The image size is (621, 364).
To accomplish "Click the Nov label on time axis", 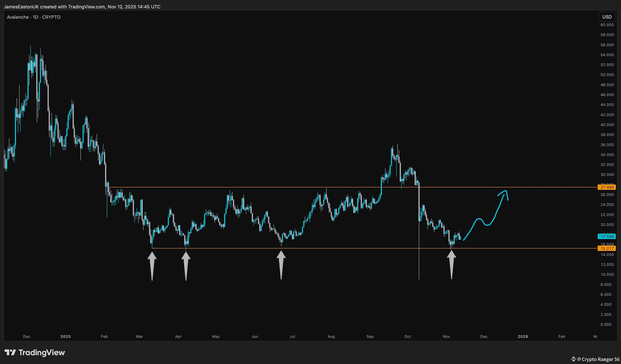I will pos(447,336).
